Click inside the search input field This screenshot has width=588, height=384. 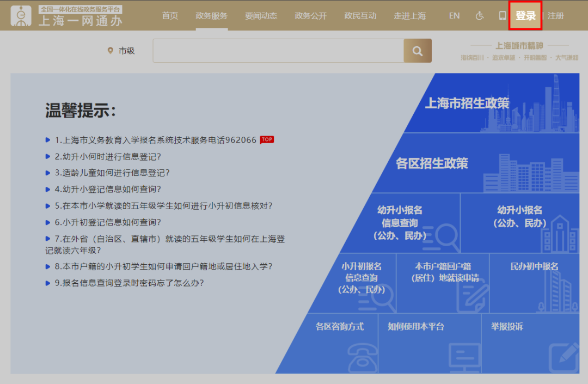tap(278, 50)
